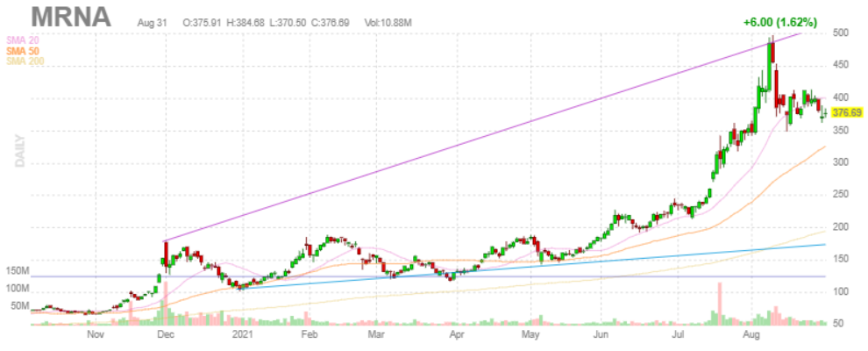Click the Aug month label

pos(751,335)
